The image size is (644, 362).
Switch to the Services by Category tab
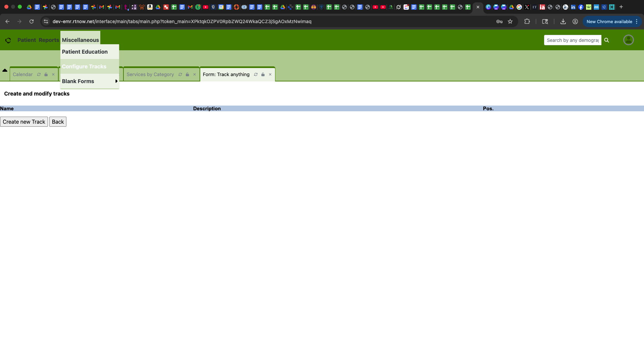point(150,74)
